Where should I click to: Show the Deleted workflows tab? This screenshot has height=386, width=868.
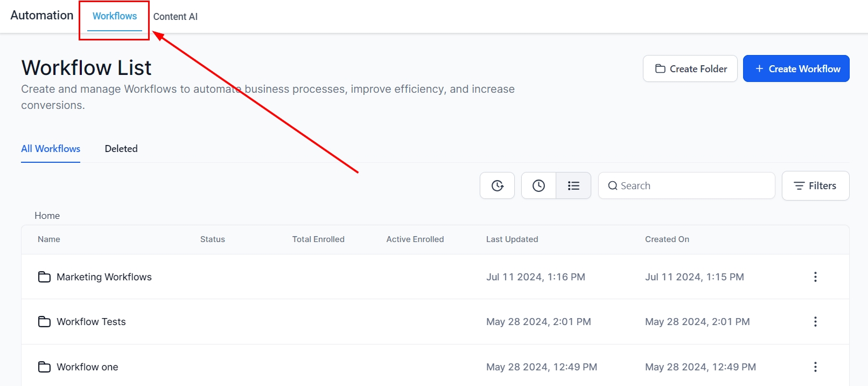pyautogui.click(x=121, y=149)
